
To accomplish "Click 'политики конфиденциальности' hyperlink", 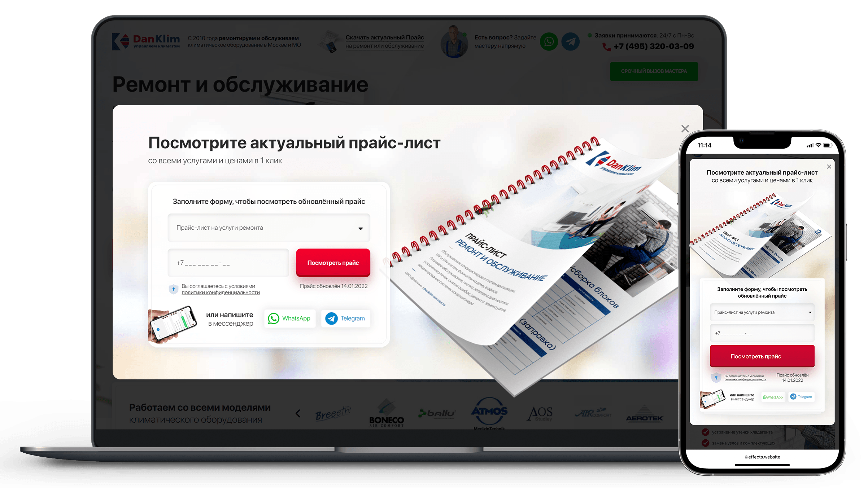I will click(x=221, y=293).
